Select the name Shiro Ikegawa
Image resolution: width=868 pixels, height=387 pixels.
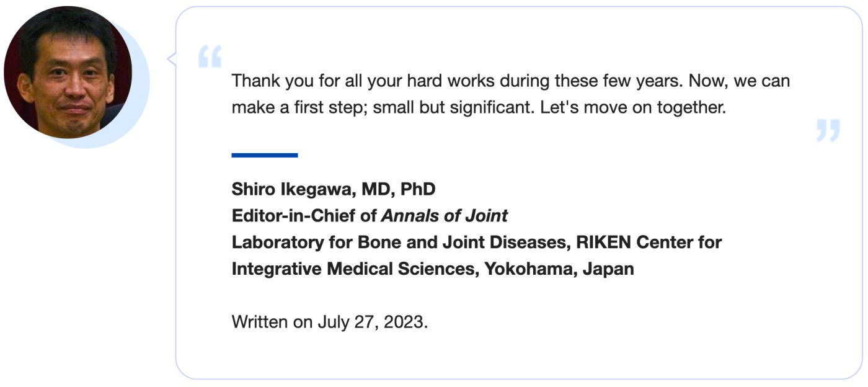(x=289, y=189)
